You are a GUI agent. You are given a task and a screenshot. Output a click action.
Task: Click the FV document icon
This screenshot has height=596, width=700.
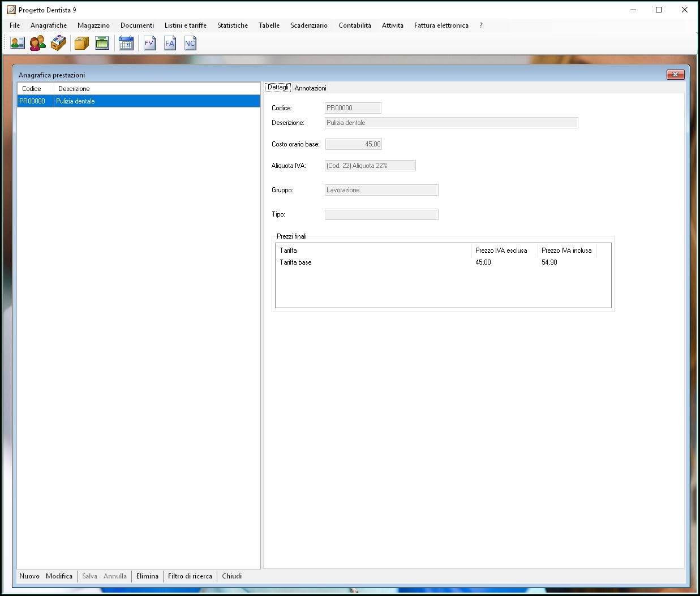149,43
